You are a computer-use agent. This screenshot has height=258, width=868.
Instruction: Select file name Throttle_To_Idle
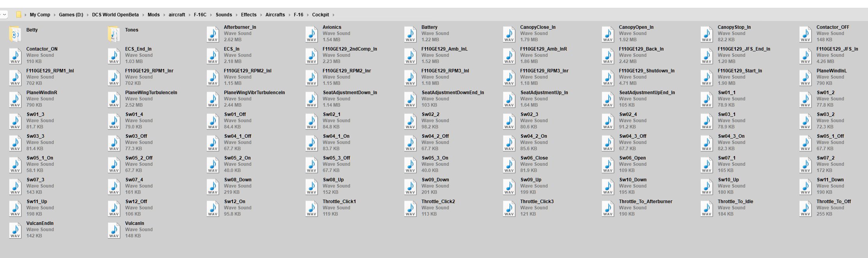(735, 202)
